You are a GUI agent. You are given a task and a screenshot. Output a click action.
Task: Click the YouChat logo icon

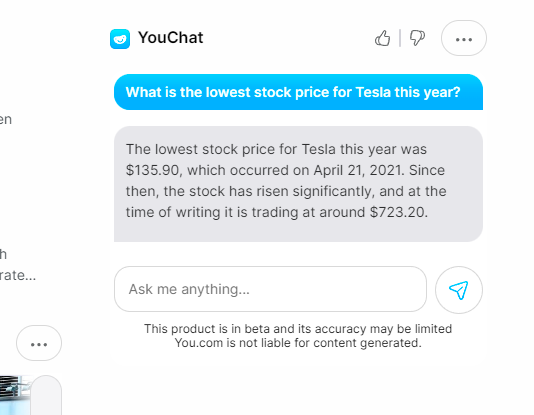pos(120,39)
